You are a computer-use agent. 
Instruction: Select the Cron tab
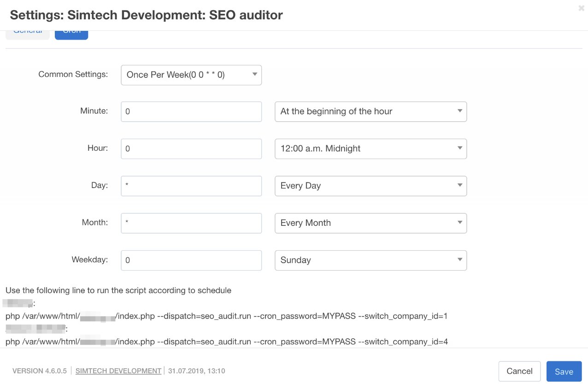(71, 34)
